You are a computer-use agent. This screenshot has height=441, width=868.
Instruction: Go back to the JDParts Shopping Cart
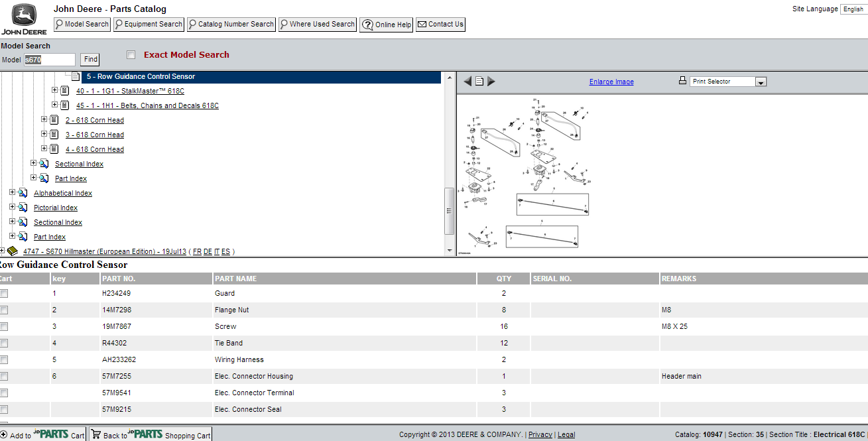click(x=150, y=434)
